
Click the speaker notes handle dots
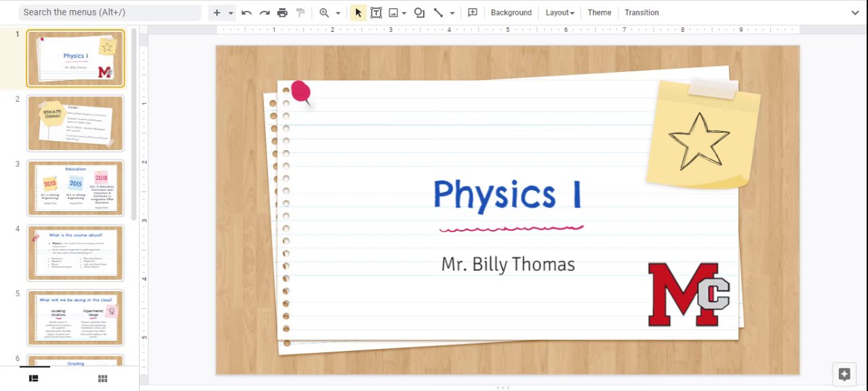click(503, 388)
